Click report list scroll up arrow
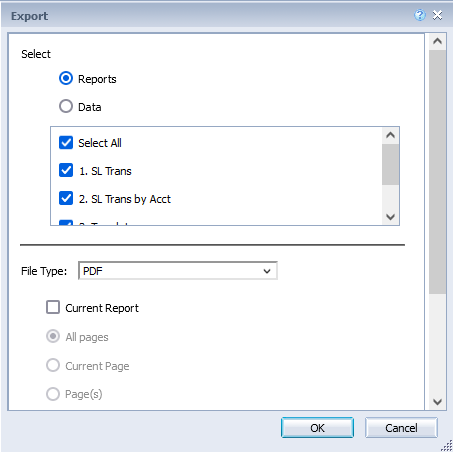This screenshot has width=453, height=453. coord(390,135)
